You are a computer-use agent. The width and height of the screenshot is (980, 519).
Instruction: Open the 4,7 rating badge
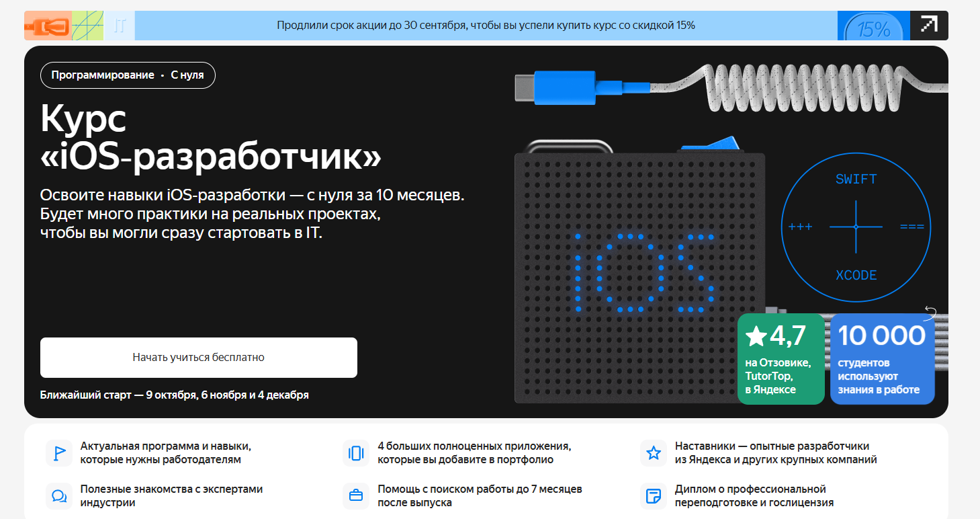click(781, 359)
